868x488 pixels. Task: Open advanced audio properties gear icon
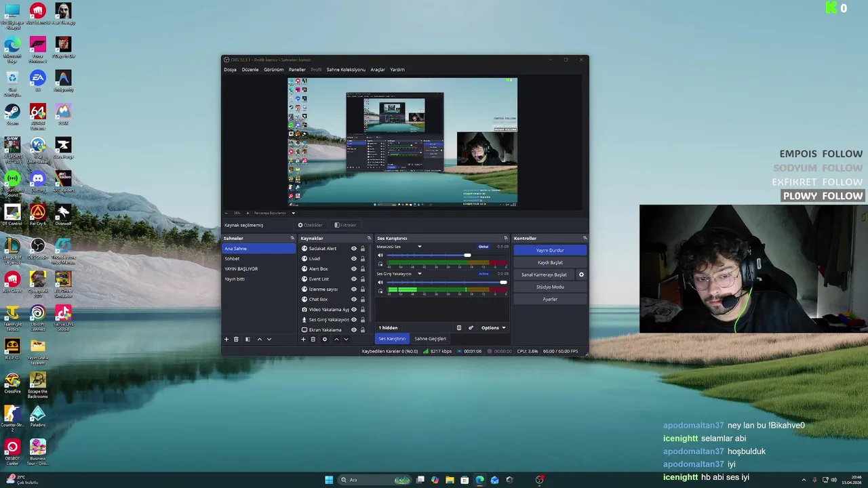471,328
